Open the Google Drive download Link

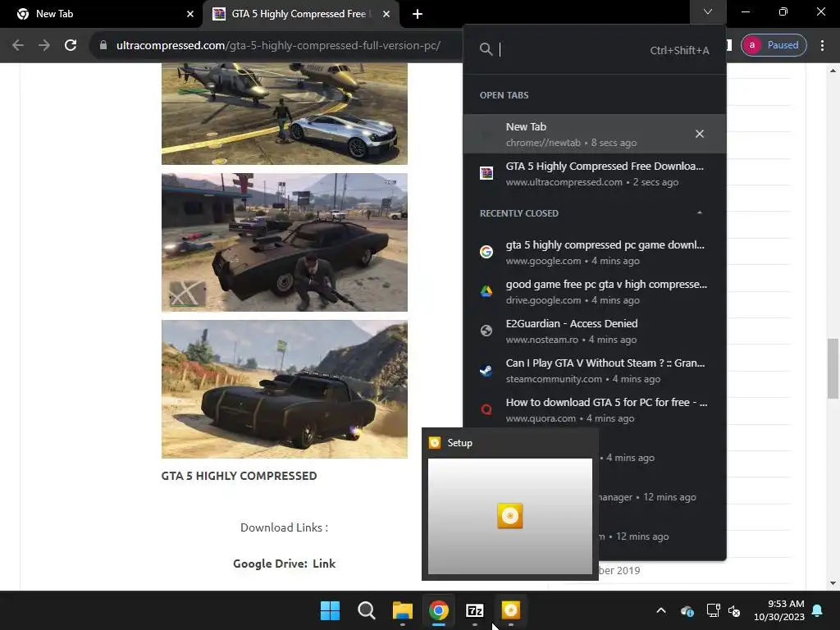[324, 564]
